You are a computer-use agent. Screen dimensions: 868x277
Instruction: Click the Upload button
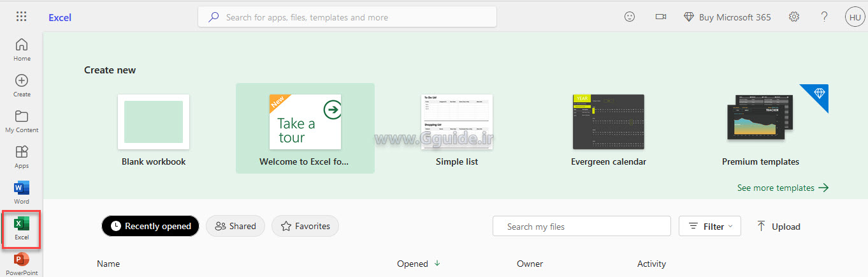[x=778, y=226]
